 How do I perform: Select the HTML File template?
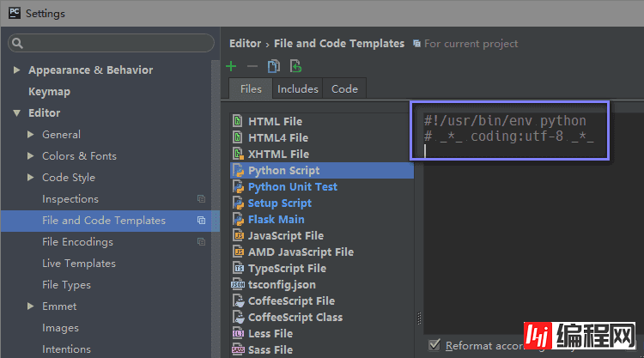pyautogui.click(x=275, y=122)
